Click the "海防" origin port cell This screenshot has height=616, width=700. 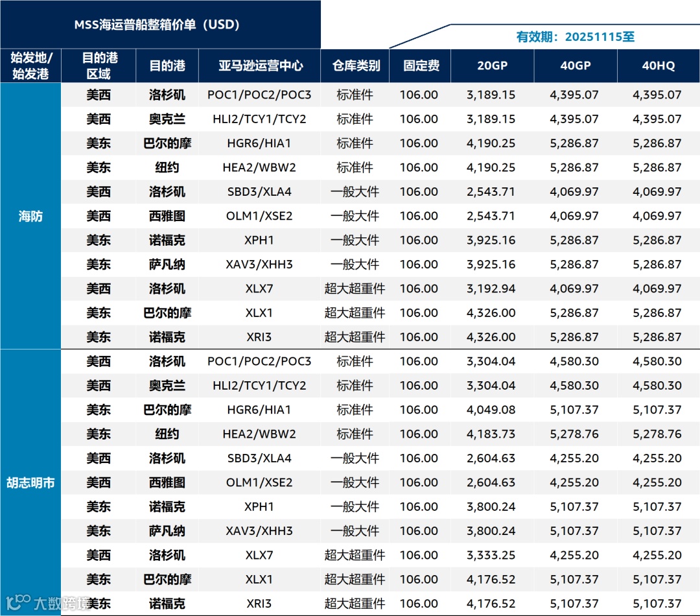coord(30,216)
